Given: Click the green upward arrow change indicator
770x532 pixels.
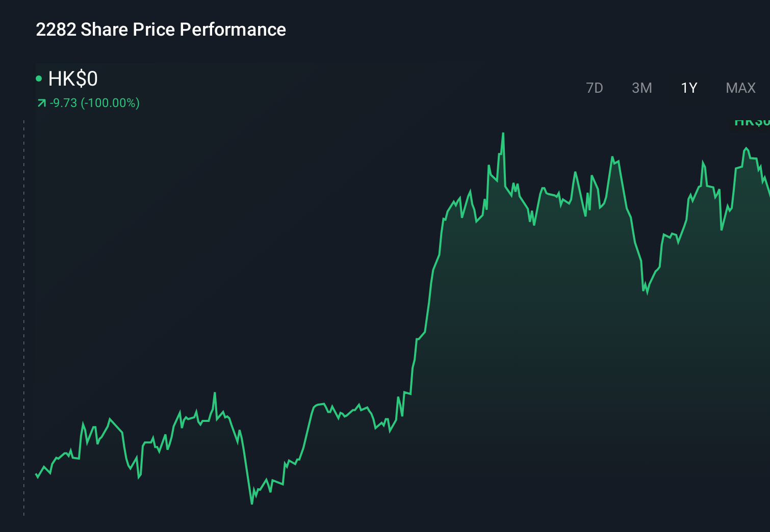Looking at the screenshot, I should coord(41,102).
